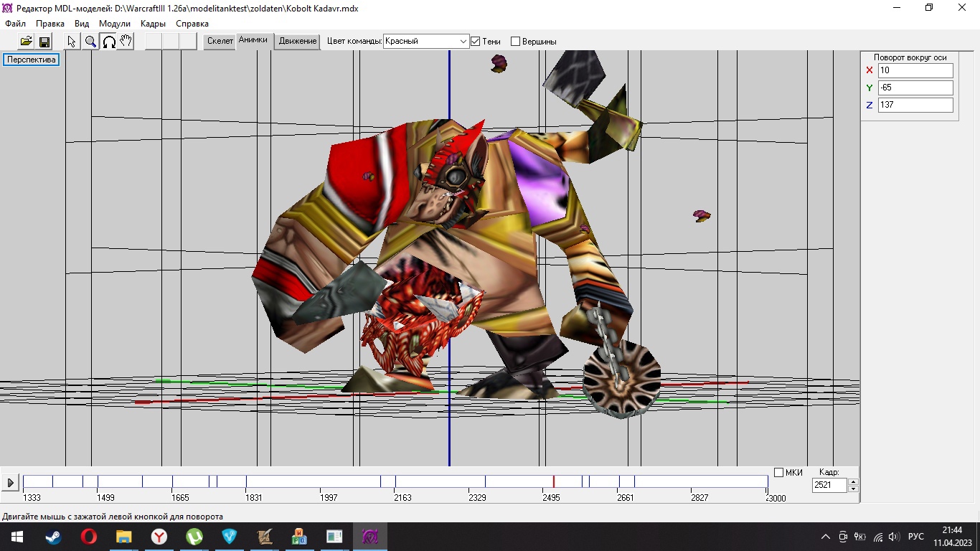
Task: Click timeline label 1499
Action: coord(105,498)
